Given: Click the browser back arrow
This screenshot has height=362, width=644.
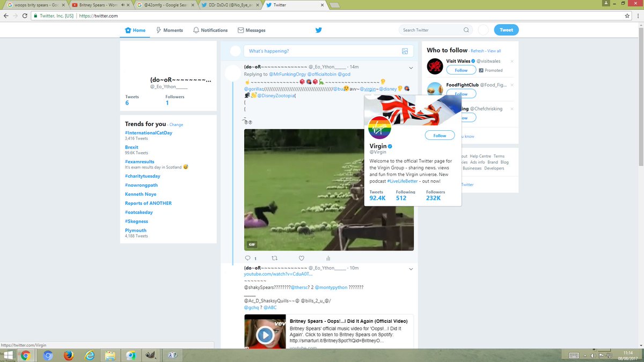Looking at the screenshot, I should 5,16.
